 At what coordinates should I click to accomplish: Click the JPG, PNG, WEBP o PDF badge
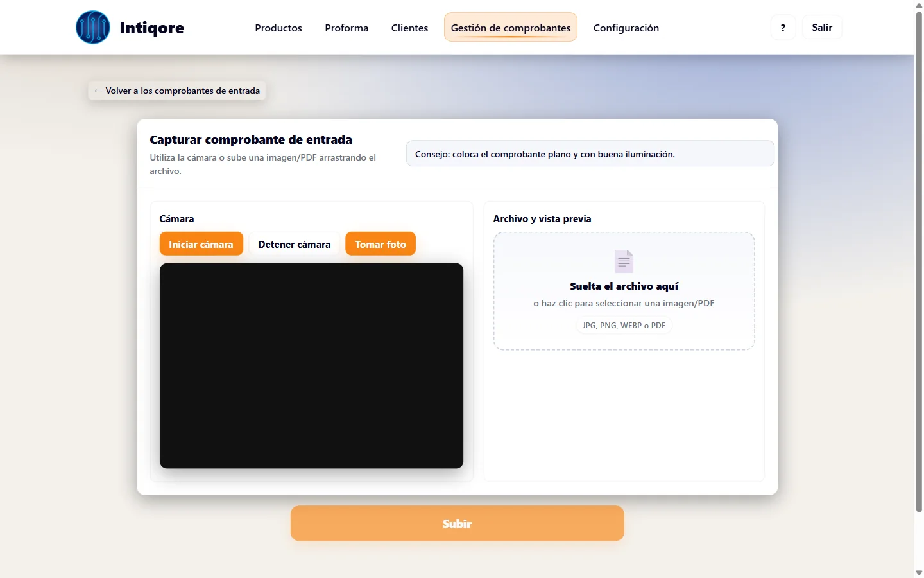[624, 326]
